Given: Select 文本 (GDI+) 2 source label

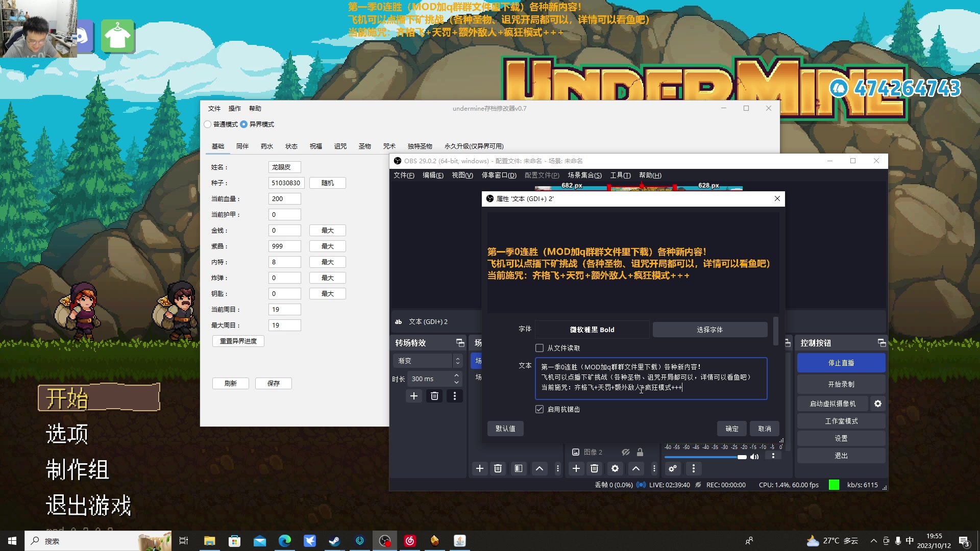Looking at the screenshot, I should (428, 321).
